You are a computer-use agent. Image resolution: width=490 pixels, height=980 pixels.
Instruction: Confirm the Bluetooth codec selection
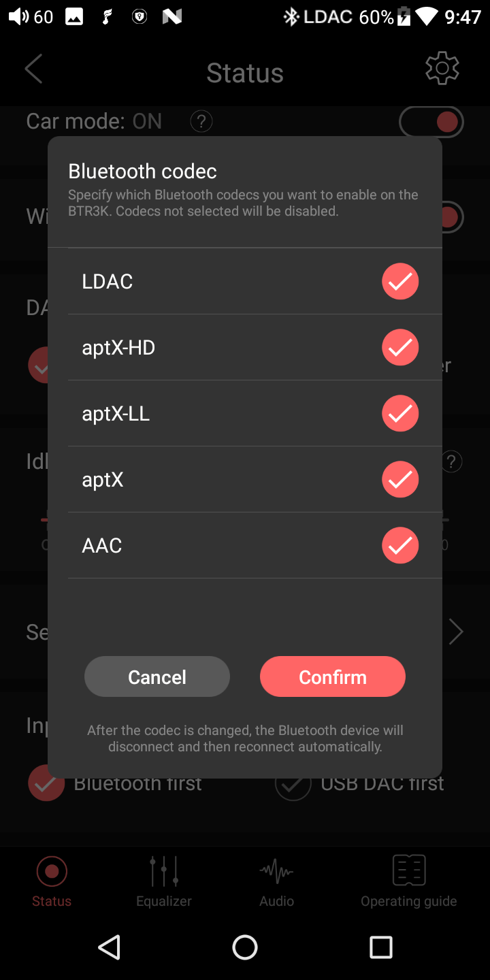point(333,676)
